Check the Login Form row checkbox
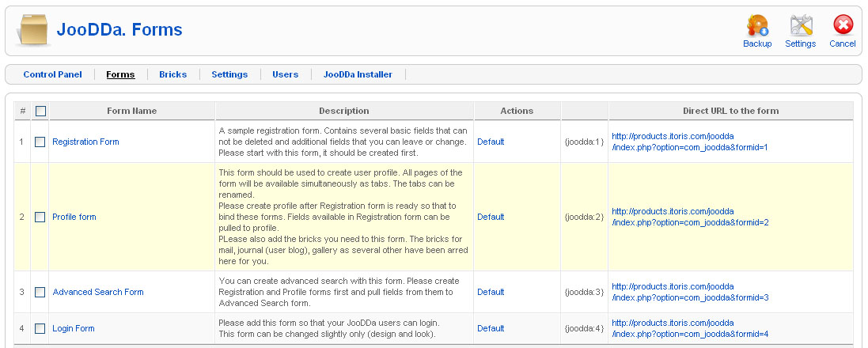The image size is (868, 348). pyautogui.click(x=40, y=329)
